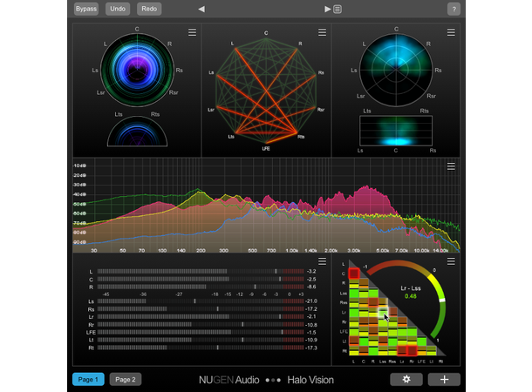Open the spectrum analyzer panel menu

(451, 166)
